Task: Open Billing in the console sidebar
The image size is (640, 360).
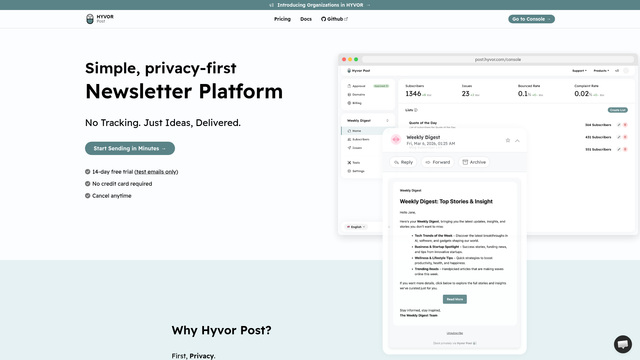Action: [367, 103]
